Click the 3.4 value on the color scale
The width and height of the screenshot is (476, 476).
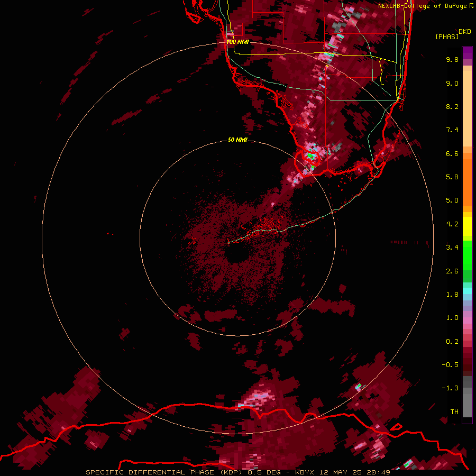click(x=452, y=248)
